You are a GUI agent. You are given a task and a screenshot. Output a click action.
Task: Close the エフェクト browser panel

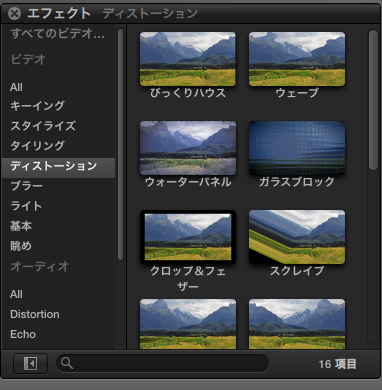point(14,14)
